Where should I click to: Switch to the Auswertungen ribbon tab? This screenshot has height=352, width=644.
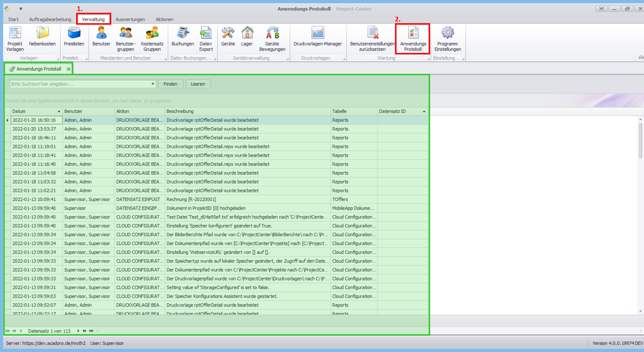(x=130, y=19)
